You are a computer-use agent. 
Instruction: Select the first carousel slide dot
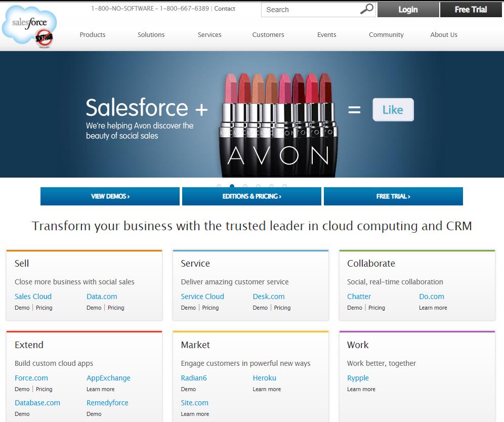(x=219, y=186)
